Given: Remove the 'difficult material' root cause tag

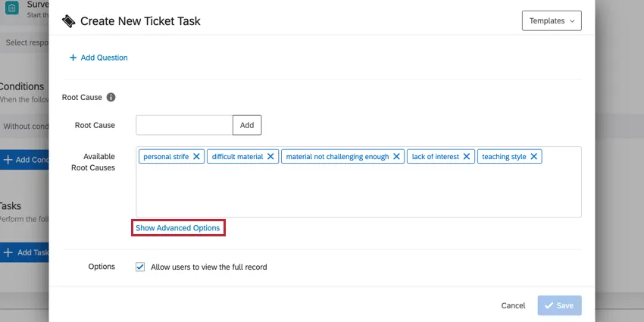Looking at the screenshot, I should [270, 157].
